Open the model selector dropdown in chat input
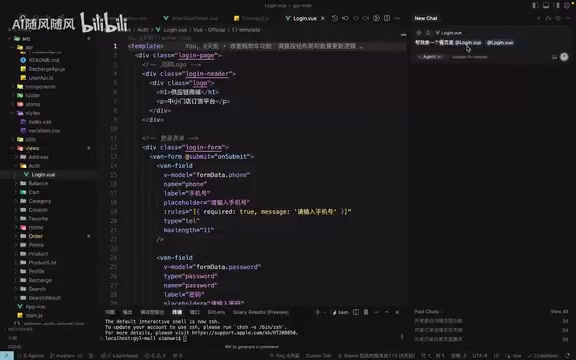The width and height of the screenshot is (576, 360). point(470,57)
